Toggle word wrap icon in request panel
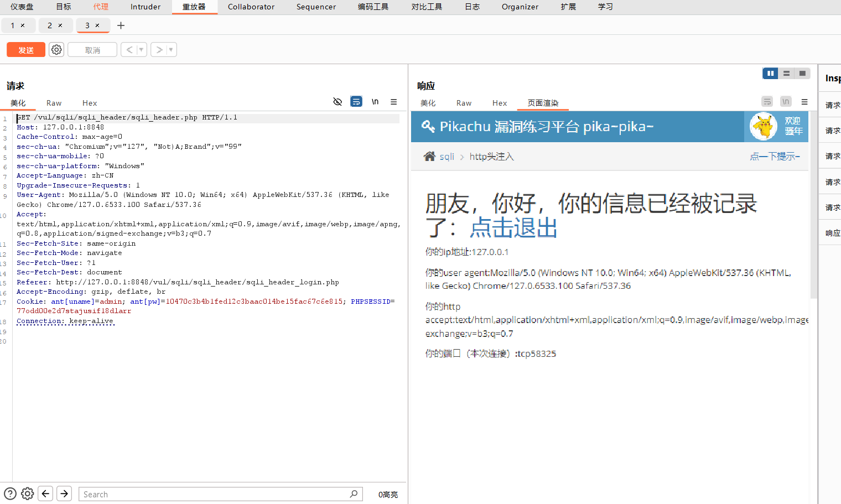This screenshot has width=841, height=504. [356, 102]
